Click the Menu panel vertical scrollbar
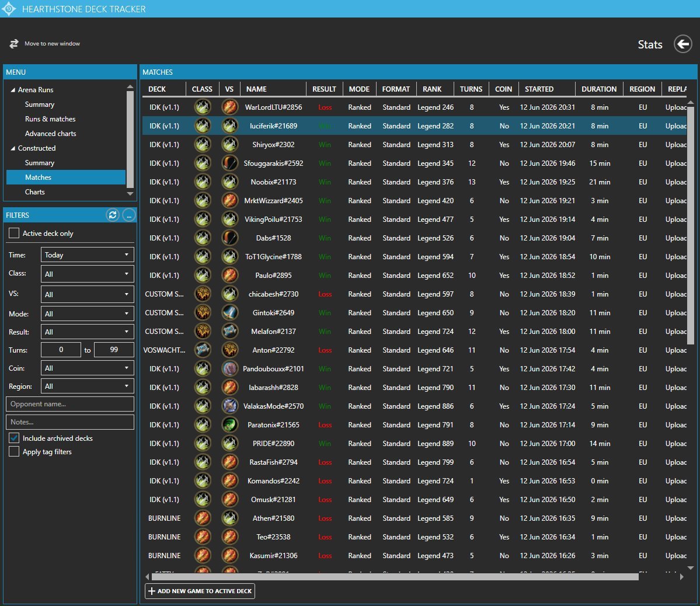Screen dimensions: 700x606 (x=130, y=140)
